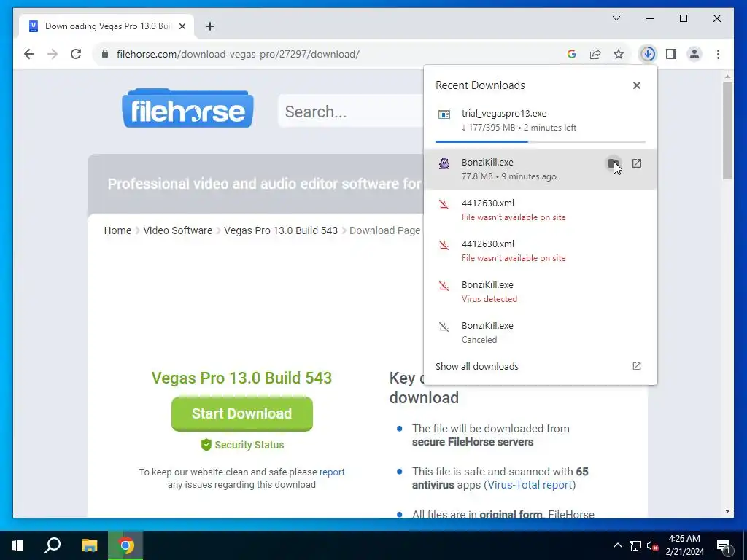Image resolution: width=747 pixels, height=560 pixels.
Task: Open the Virus-Total report link
Action: click(530, 485)
